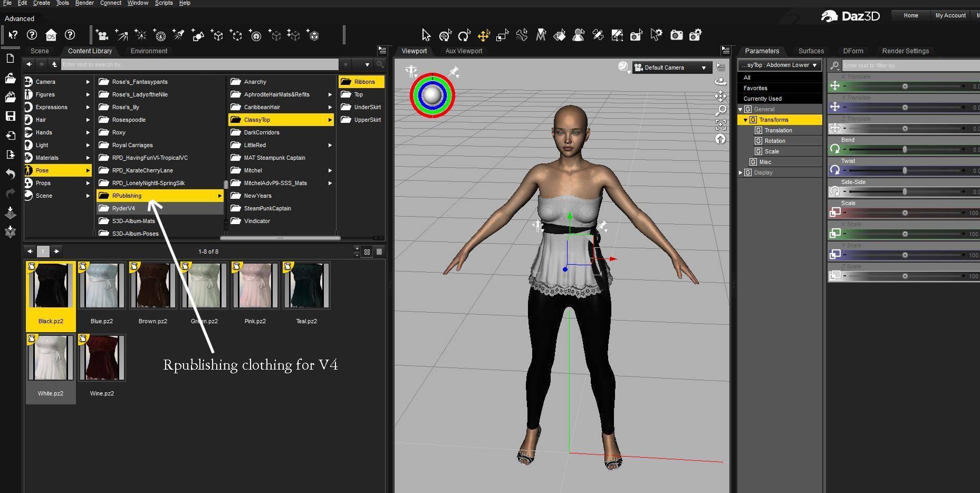Click the What's This help pointer icon

(x=13, y=35)
